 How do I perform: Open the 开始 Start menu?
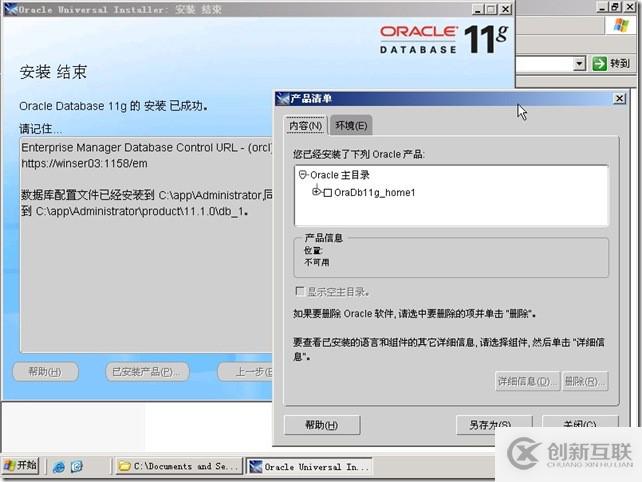[20, 466]
